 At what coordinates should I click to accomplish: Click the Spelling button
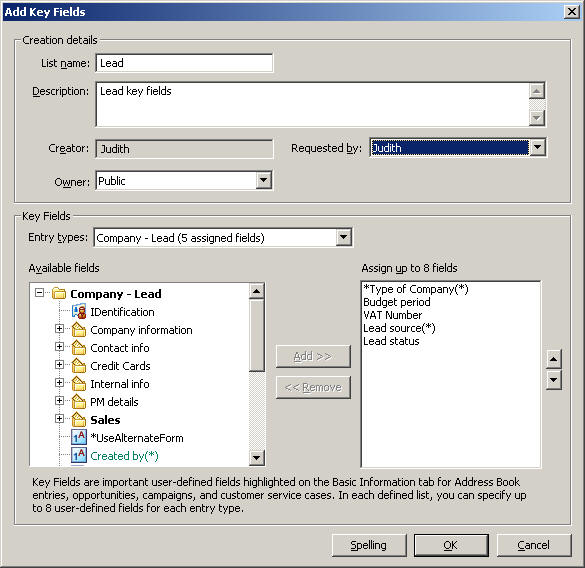point(369,545)
